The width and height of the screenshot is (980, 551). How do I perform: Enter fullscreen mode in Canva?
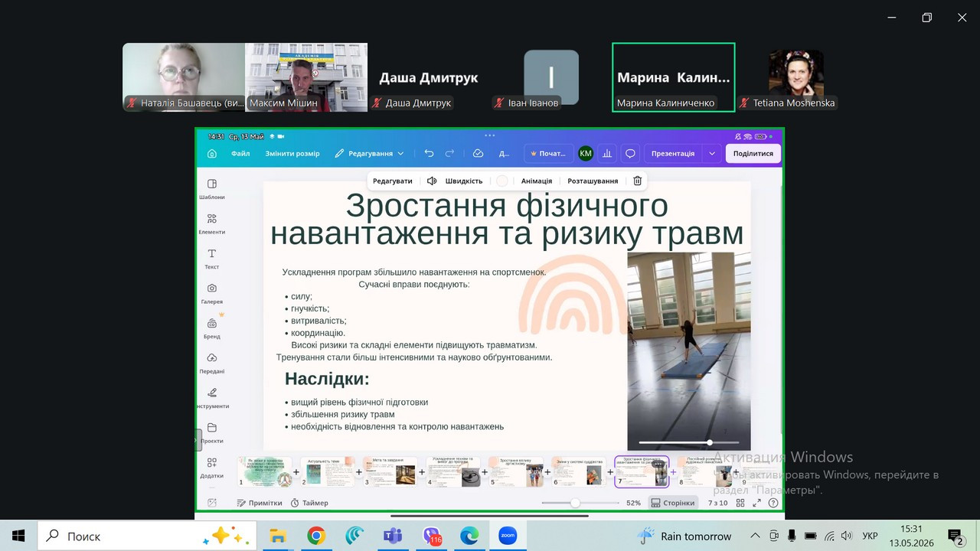coord(757,503)
